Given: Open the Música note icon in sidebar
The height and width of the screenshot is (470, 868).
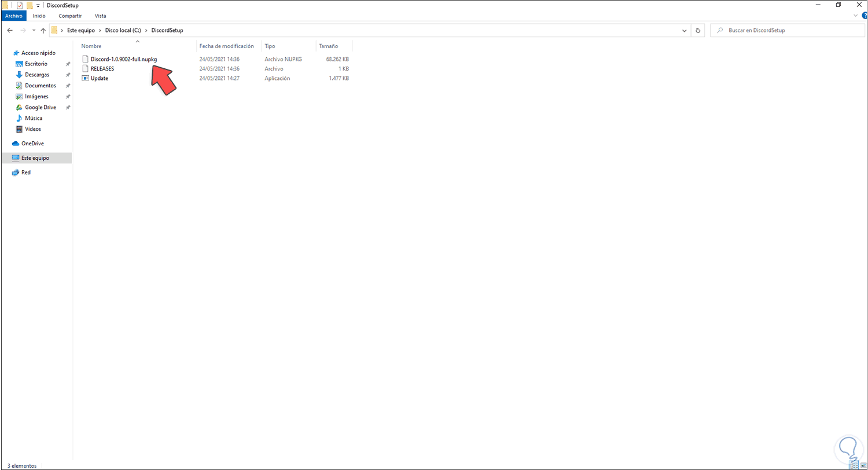Looking at the screenshot, I should click(19, 118).
